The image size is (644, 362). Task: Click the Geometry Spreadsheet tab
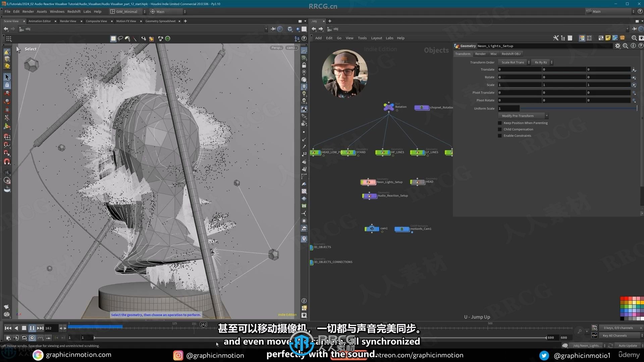(x=161, y=21)
